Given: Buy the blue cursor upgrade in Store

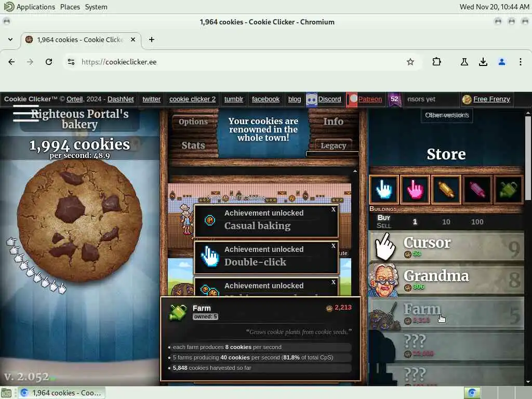Looking at the screenshot, I should [x=384, y=189].
